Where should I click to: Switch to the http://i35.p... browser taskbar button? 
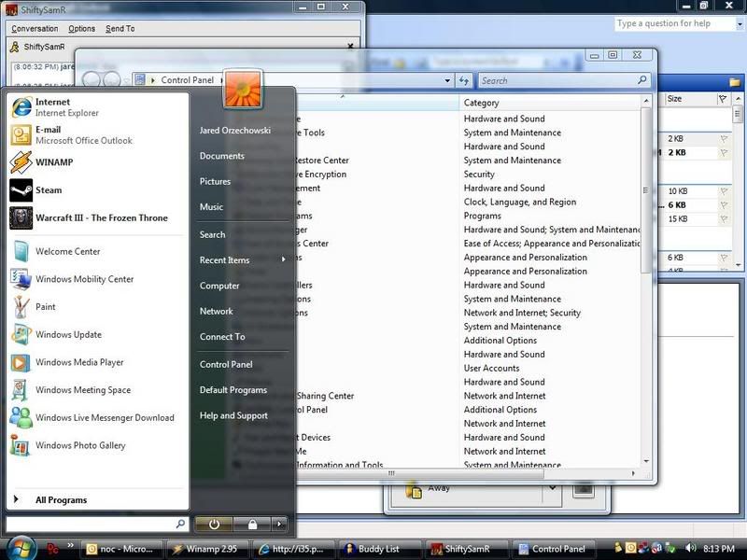pos(293,549)
